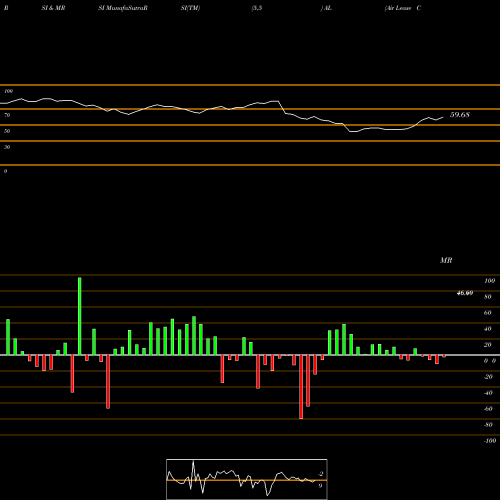Click the tallest green MR bar
The image size is (500, 500).
click(80, 316)
